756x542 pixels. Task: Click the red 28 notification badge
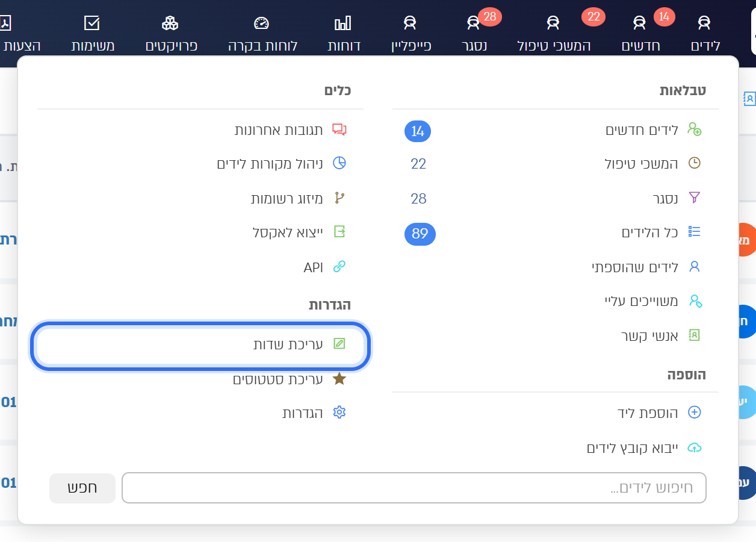(490, 16)
